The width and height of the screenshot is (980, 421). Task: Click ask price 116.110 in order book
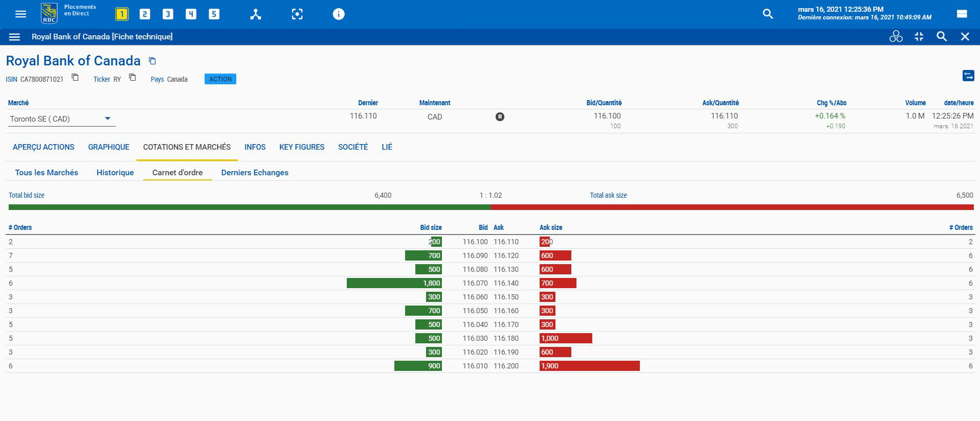[506, 242]
